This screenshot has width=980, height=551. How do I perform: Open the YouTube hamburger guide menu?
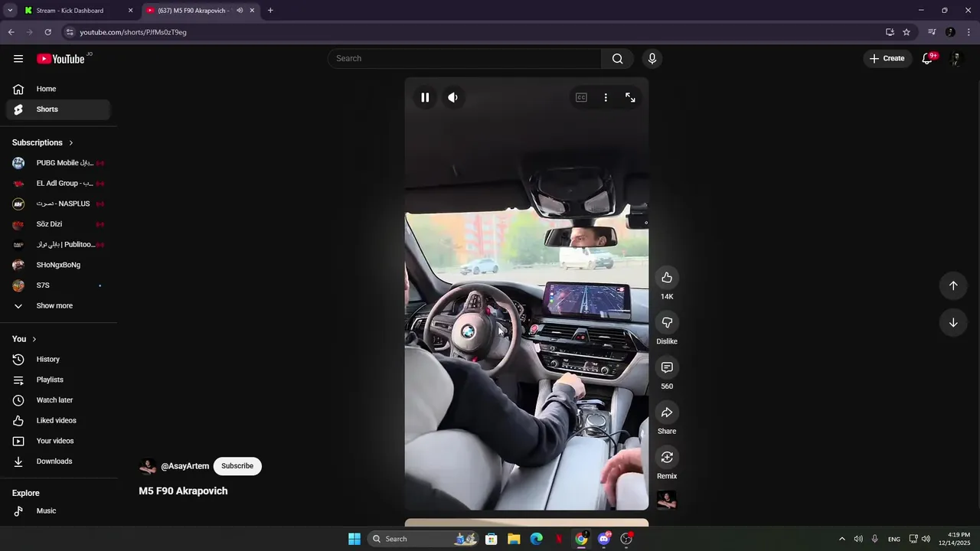[x=18, y=58]
